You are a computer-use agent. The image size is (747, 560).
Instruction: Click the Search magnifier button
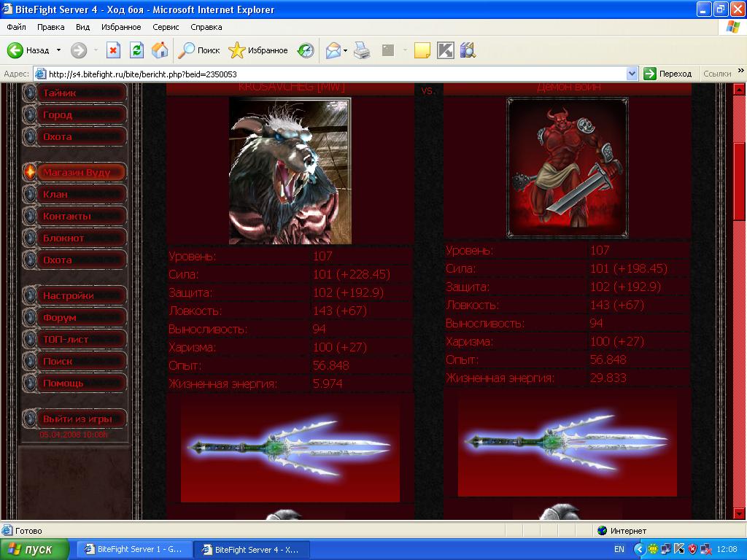pos(200,50)
